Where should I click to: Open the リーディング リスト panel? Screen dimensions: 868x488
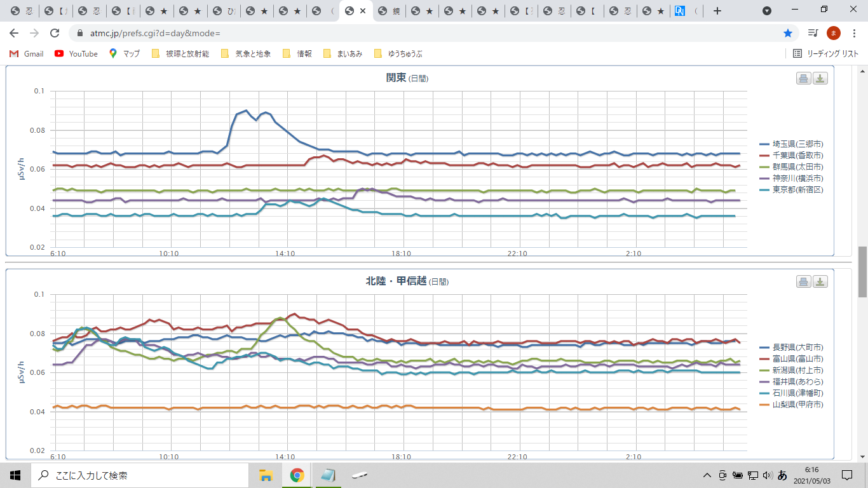(826, 54)
